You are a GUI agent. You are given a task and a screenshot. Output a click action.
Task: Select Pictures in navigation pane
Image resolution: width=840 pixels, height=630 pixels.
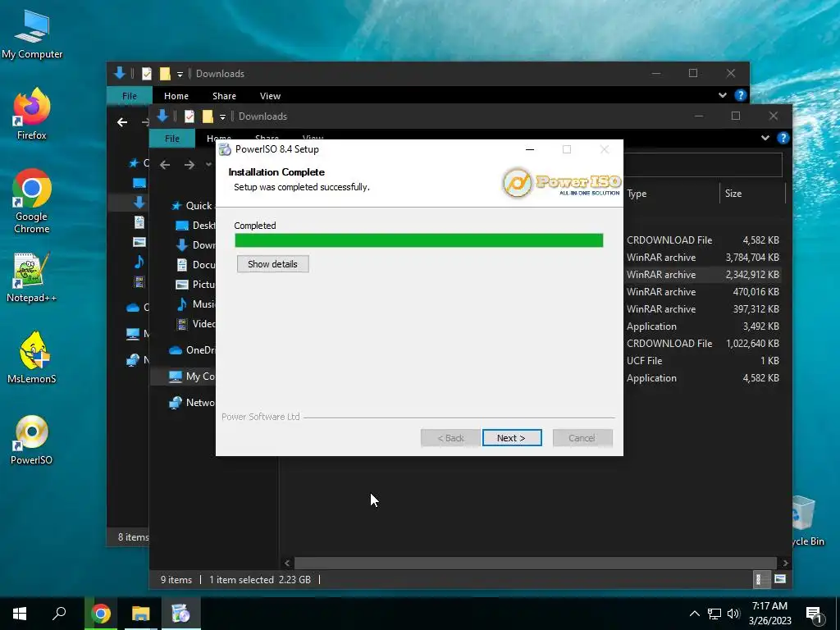pyautogui.click(x=195, y=285)
